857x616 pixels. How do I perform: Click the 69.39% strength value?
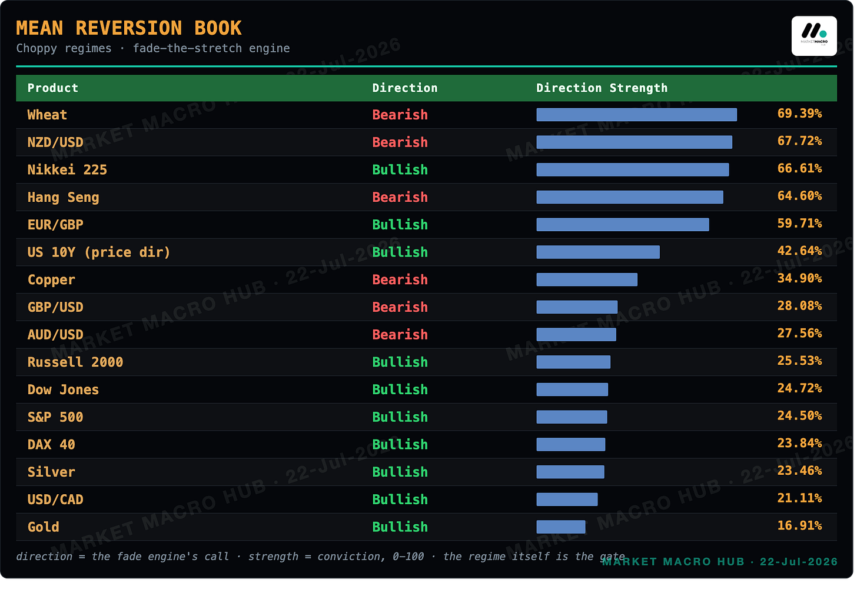[799, 114]
